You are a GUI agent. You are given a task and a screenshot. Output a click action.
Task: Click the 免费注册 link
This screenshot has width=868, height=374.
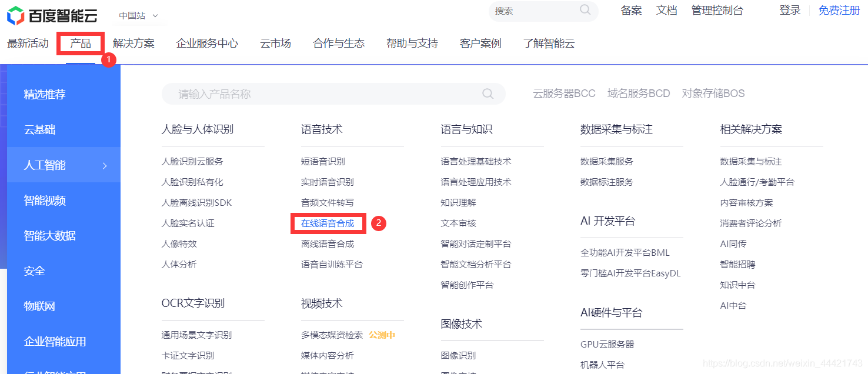(839, 10)
